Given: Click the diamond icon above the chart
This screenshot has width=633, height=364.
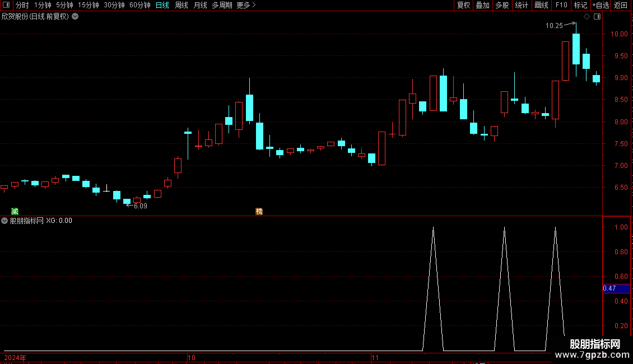Looking at the screenshot, I should tap(587, 17).
